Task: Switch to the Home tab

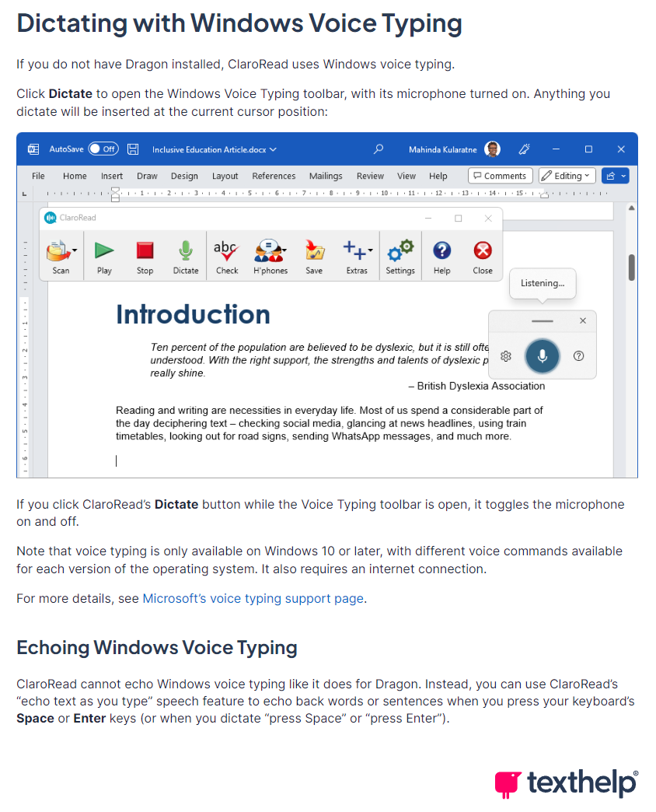Action: (75, 176)
